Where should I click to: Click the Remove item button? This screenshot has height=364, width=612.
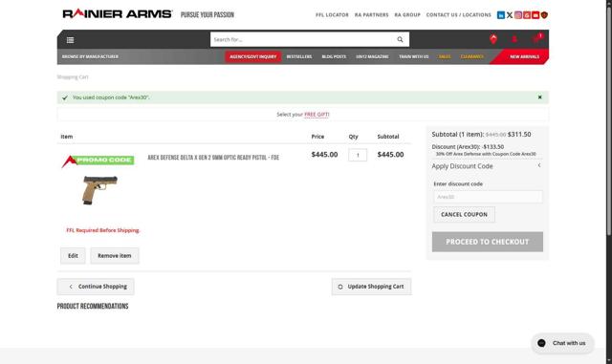coord(115,255)
